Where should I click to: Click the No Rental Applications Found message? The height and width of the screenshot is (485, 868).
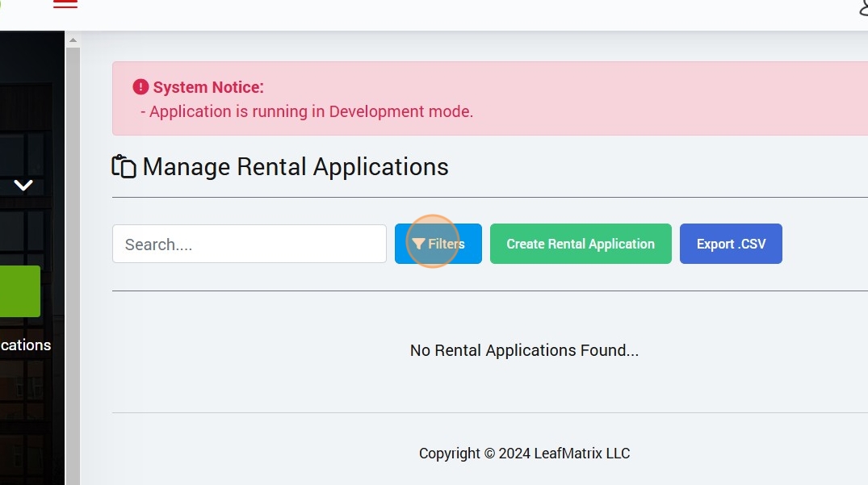[524, 350]
